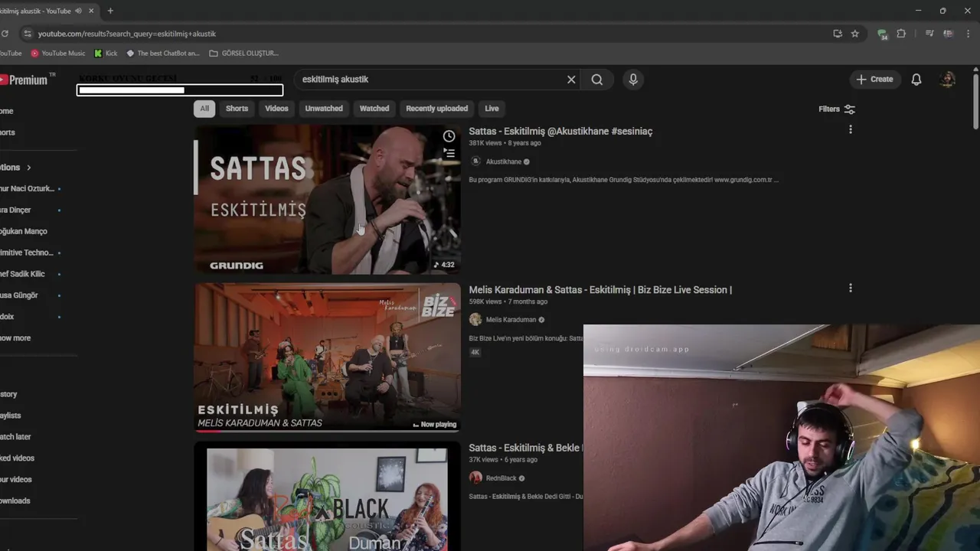
Task: Close the YouTube browser tab
Action: point(91,11)
